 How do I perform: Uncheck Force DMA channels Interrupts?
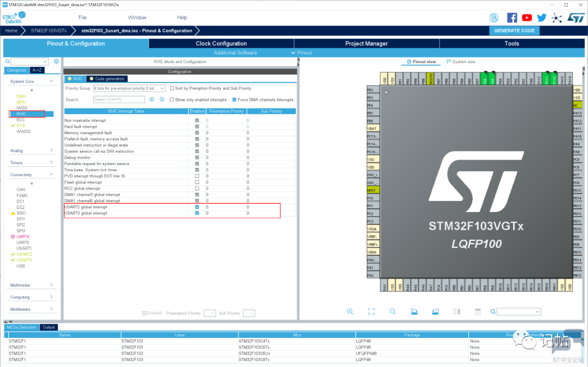tap(234, 99)
